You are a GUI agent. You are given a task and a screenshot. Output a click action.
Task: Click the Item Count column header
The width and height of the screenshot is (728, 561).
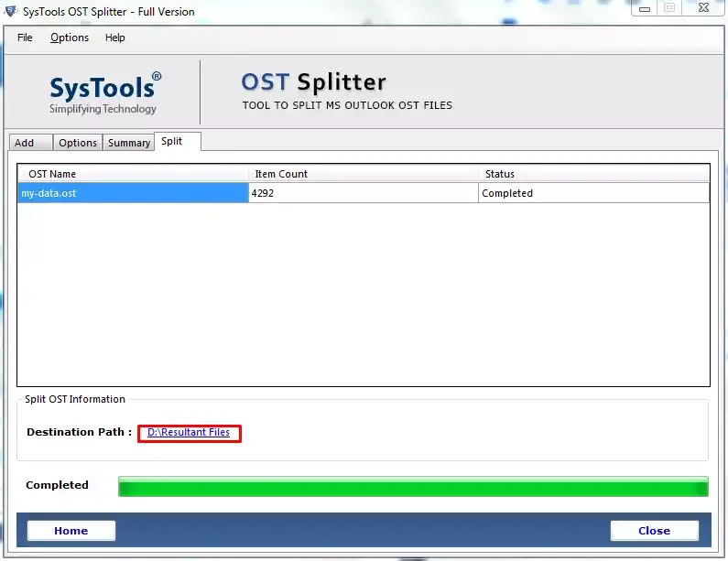[364, 174]
